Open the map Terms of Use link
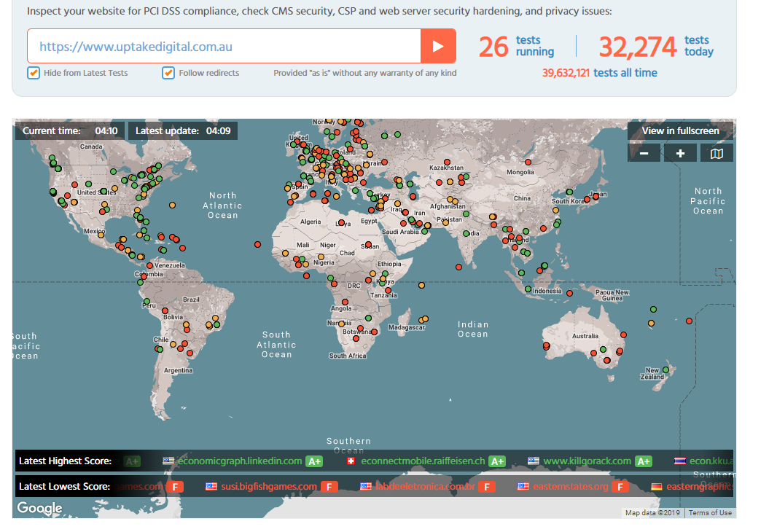The width and height of the screenshot is (777, 532). 710,513
